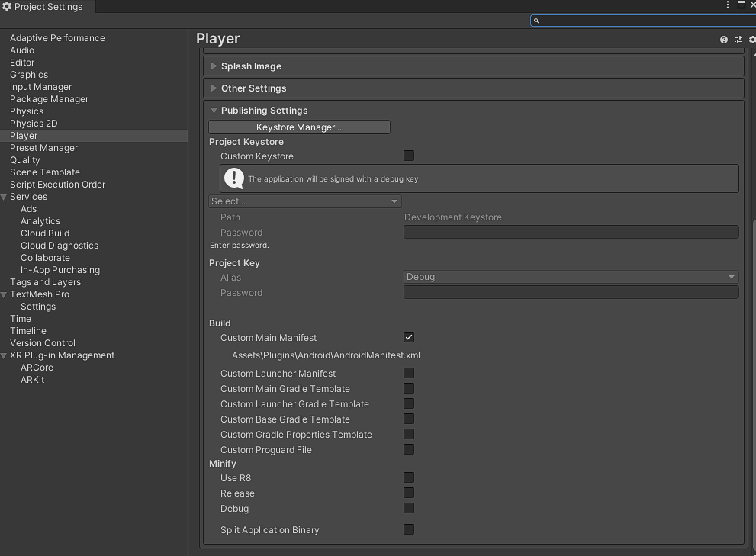
Task: Enable Use R8 minify option
Action: (x=409, y=477)
